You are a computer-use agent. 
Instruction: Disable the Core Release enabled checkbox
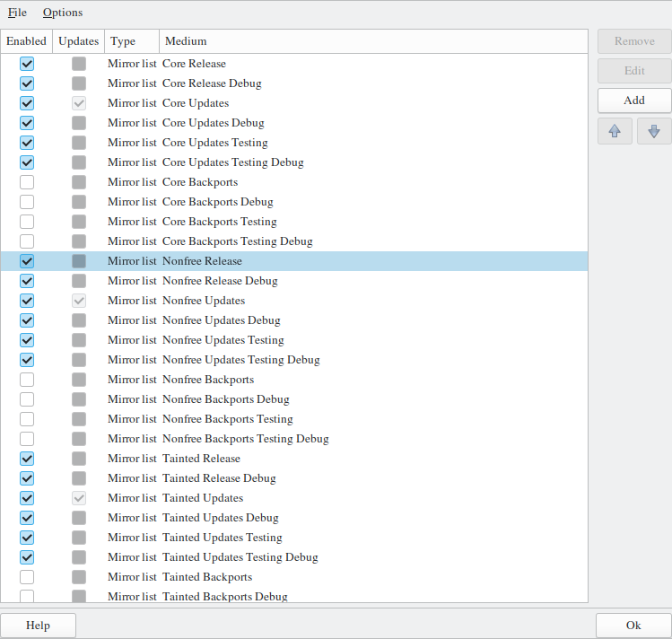coord(27,64)
